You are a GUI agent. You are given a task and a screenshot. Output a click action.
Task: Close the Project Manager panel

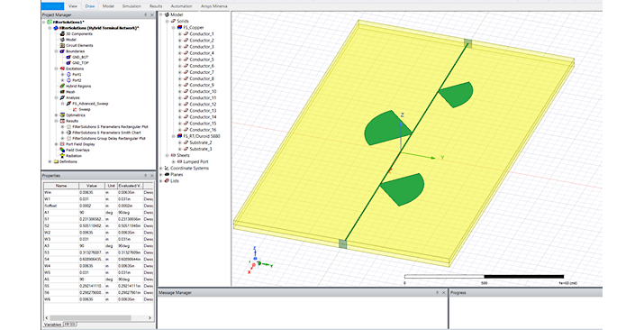point(151,14)
